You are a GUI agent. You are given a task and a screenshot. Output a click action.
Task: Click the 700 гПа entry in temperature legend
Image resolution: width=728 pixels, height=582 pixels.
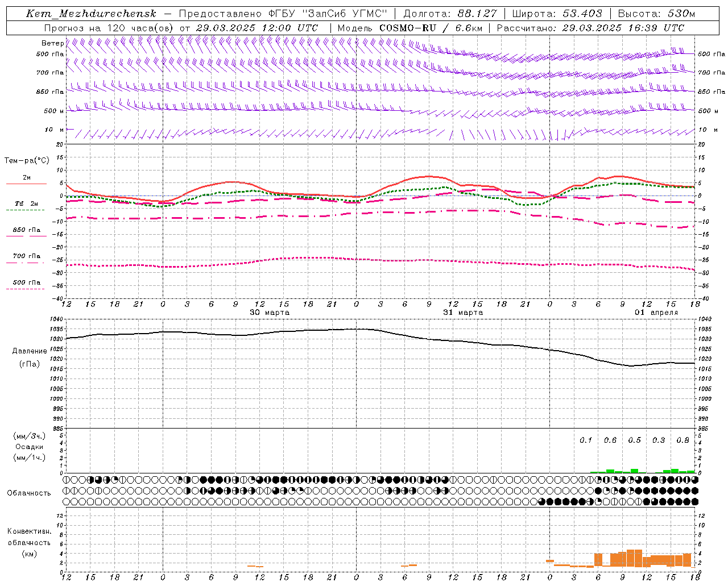pos(27,256)
